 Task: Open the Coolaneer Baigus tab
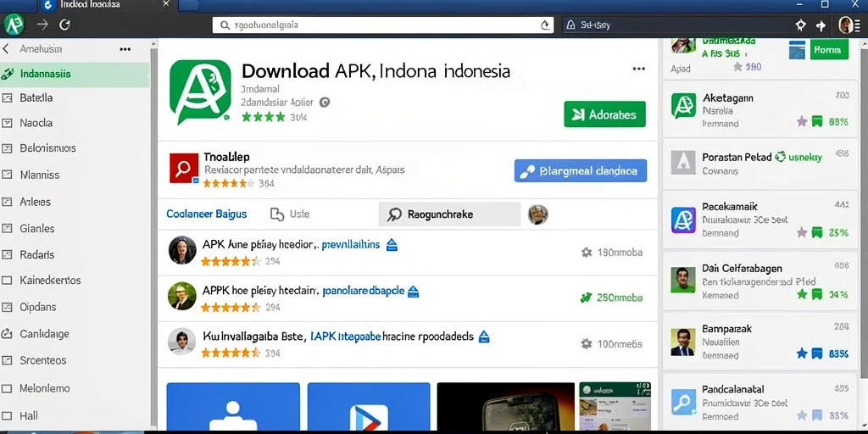[x=207, y=214]
